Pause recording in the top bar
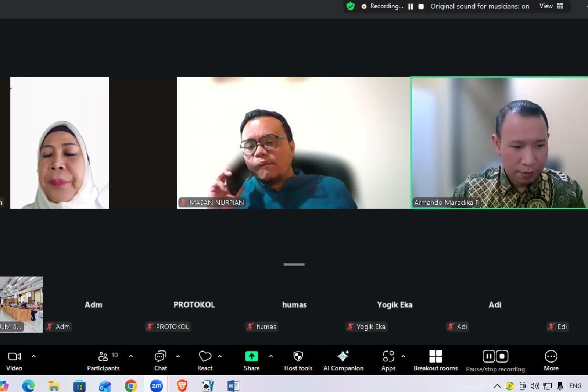588x392 pixels. 410,7
